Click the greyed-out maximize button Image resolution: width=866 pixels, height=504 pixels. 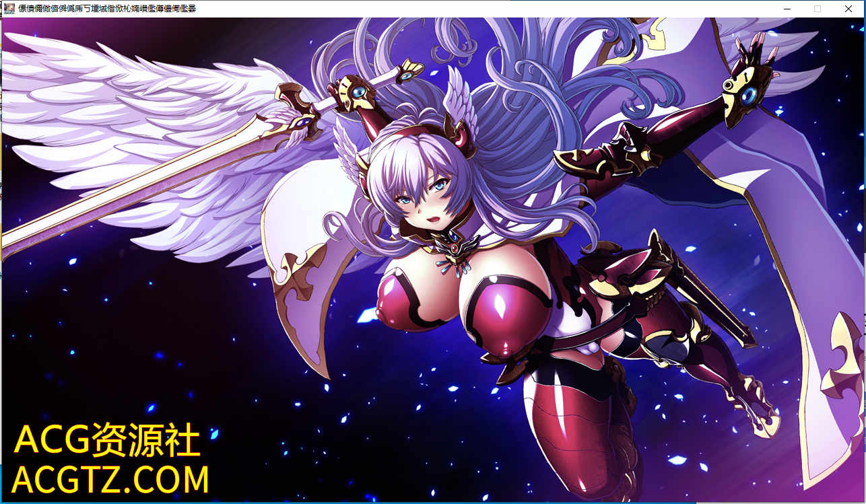pos(818,9)
